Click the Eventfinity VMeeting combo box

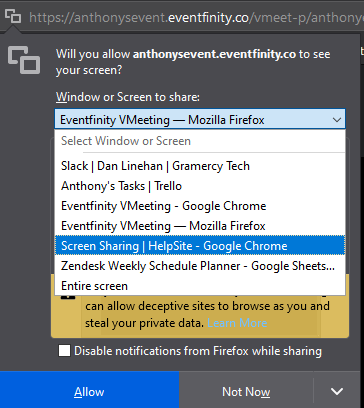point(200,119)
